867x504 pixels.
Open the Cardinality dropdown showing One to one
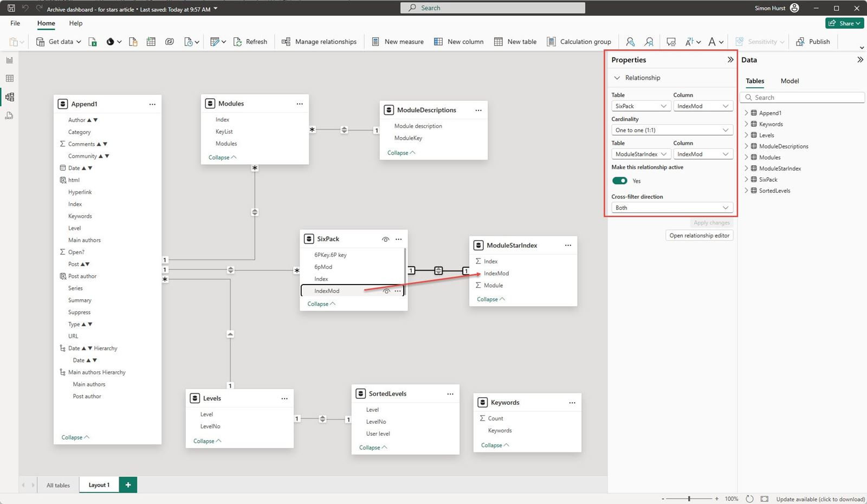[x=671, y=130]
